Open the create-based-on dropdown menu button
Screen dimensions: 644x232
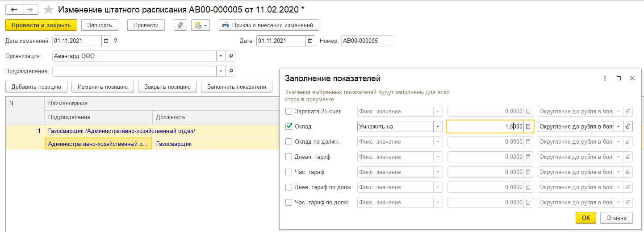(200, 25)
